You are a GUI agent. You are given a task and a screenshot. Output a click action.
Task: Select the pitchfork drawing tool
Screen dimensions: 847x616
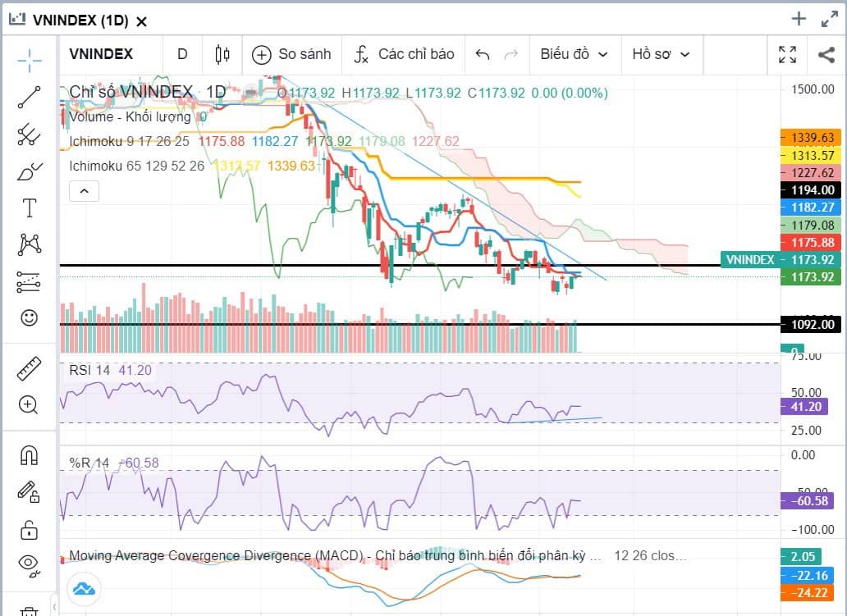tap(30, 135)
